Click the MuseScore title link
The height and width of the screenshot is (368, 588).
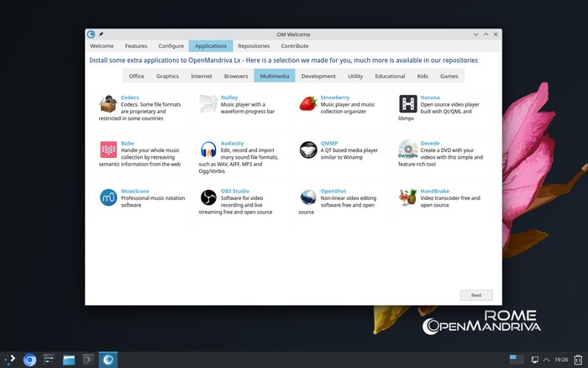coord(135,191)
